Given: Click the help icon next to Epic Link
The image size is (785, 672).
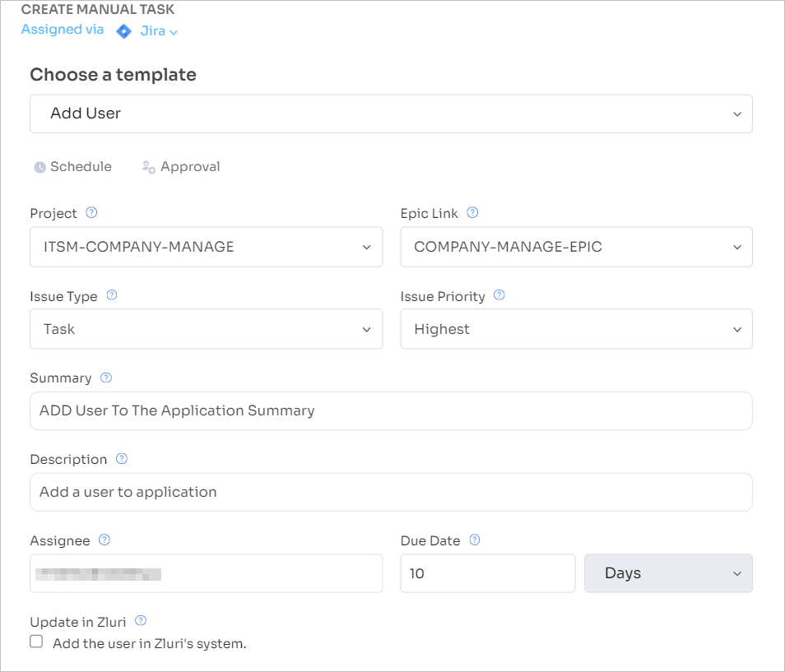Looking at the screenshot, I should tap(472, 213).
